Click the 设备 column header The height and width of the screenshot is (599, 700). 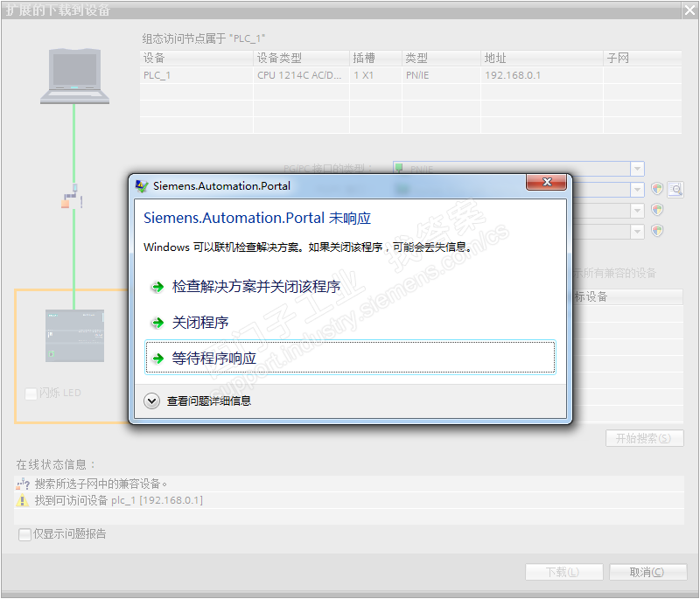[x=196, y=58]
